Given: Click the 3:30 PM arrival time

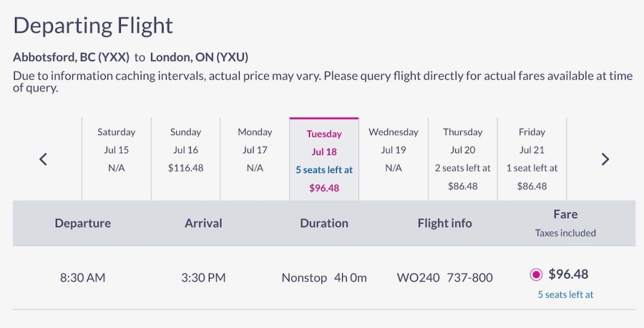Looking at the screenshot, I should (x=203, y=277).
